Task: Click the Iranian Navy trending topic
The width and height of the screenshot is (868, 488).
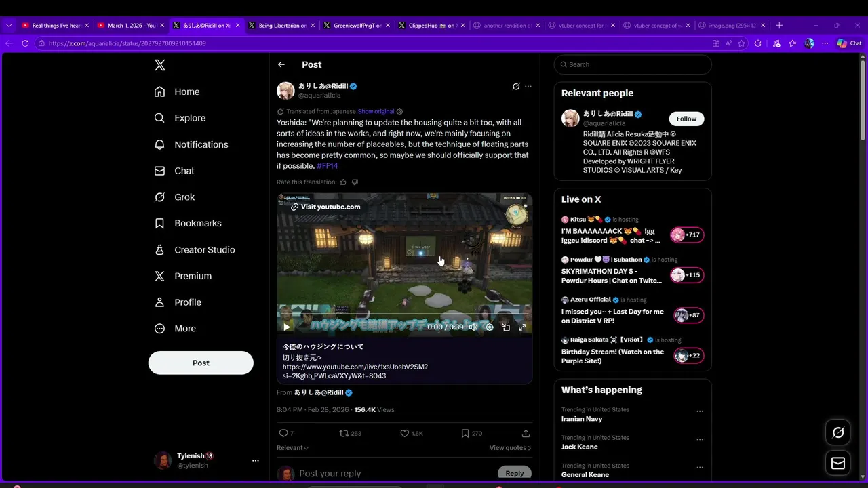Action: tap(582, 419)
